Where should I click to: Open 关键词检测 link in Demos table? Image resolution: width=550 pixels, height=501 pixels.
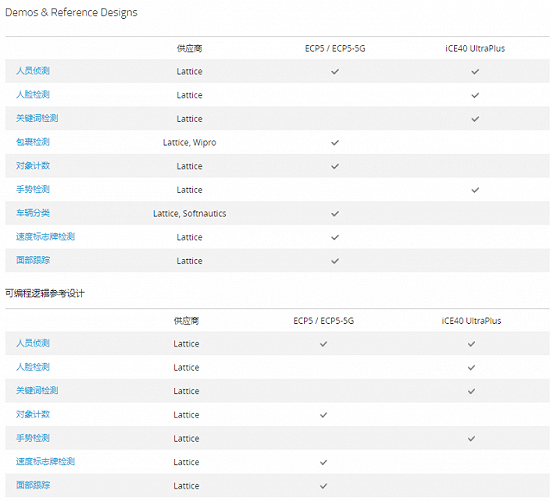tap(37, 118)
